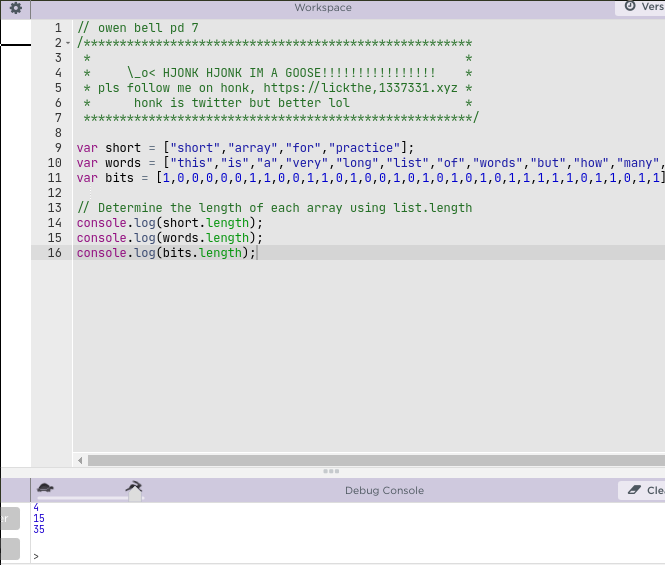Clear the debug console output
This screenshot has width=665, height=565.
(x=642, y=490)
